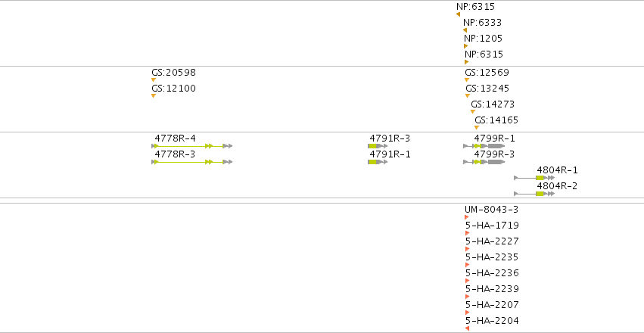Click the 4778R-4 transcript name
This screenshot has height=333, width=644.
(175, 138)
